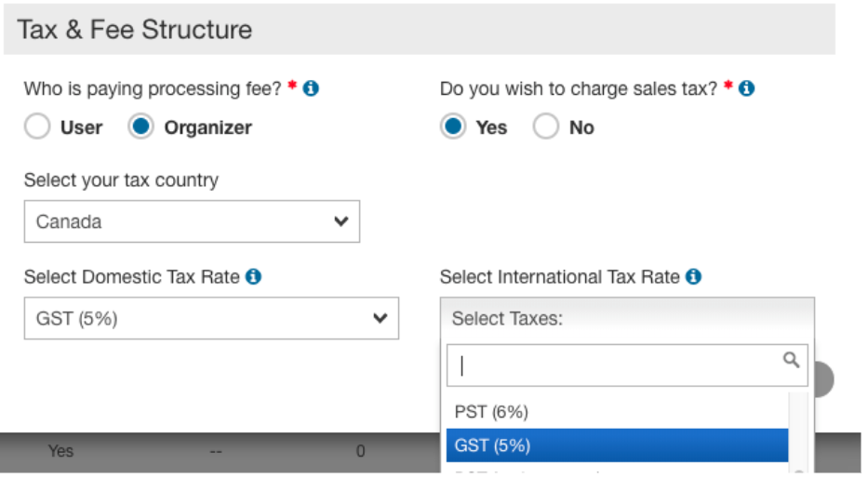Select User as processing fee payer
The image size is (868, 478).
(x=37, y=127)
